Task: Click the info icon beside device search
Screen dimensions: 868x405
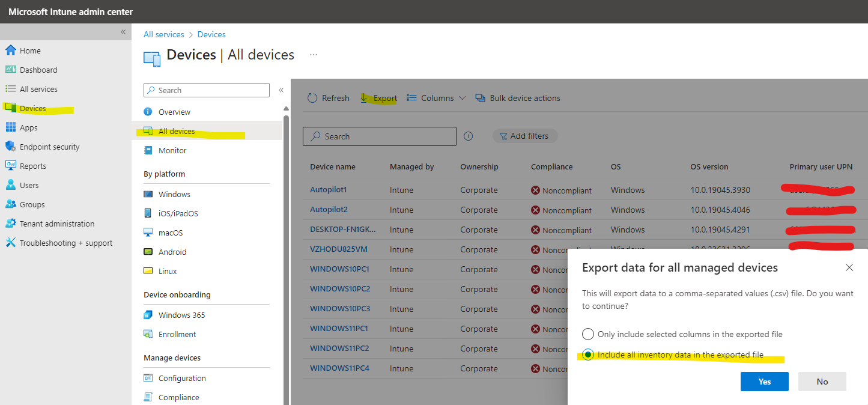Action: [469, 136]
